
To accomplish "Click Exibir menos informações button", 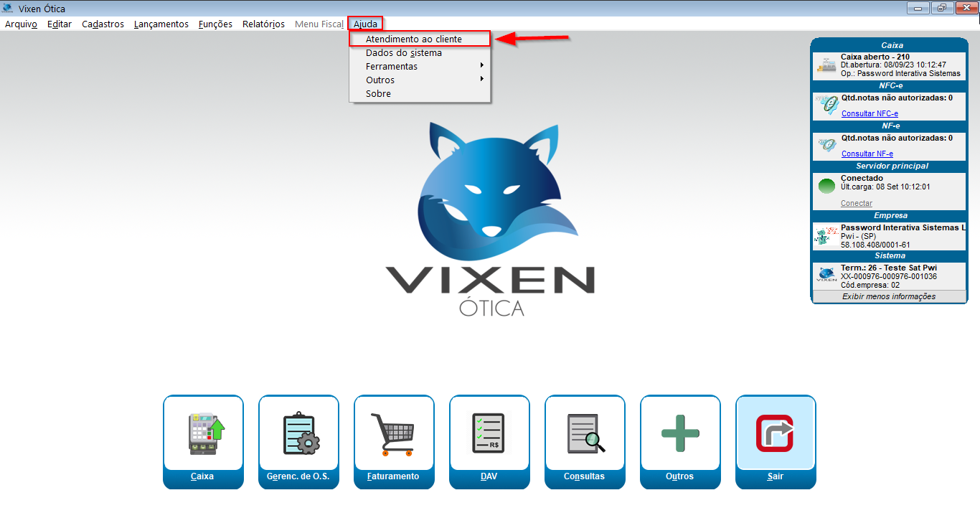I will 890,296.
